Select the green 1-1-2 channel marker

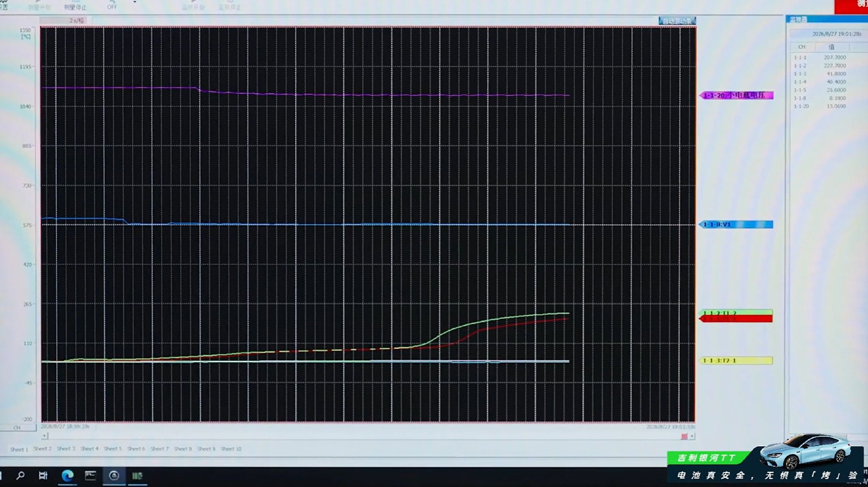(736, 312)
